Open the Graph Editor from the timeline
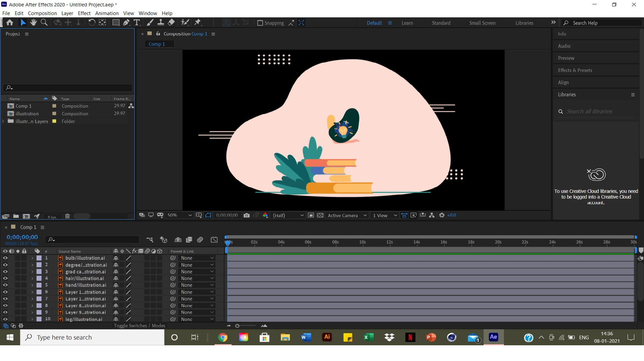 tap(214, 240)
